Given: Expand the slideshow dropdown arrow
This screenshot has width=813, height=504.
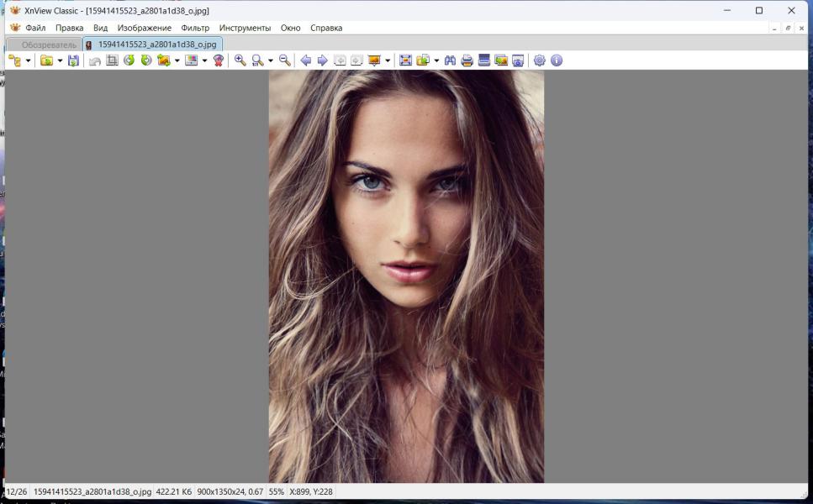Looking at the screenshot, I should pos(388,60).
